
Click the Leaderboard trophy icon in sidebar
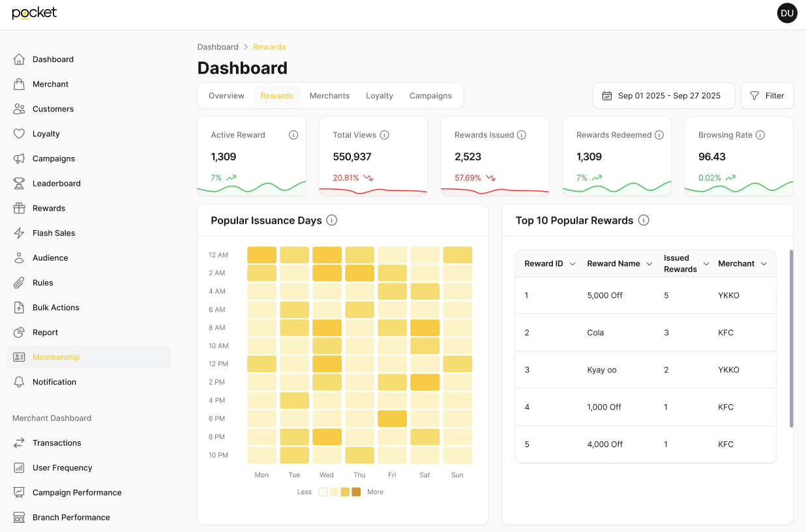[20, 184]
